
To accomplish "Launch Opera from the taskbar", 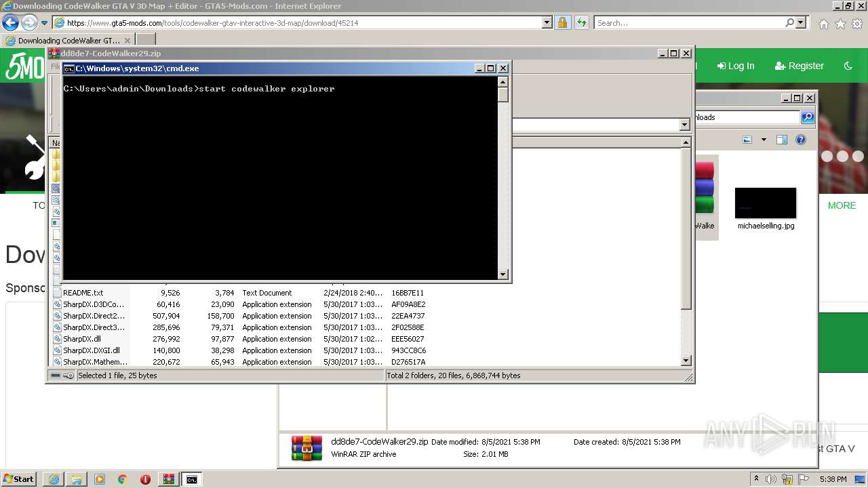I will coord(146,479).
